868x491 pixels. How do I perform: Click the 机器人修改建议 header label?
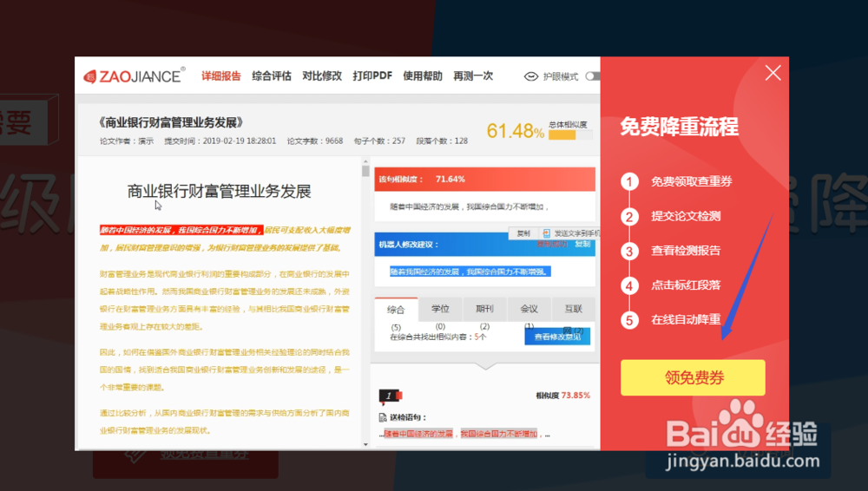(x=409, y=245)
